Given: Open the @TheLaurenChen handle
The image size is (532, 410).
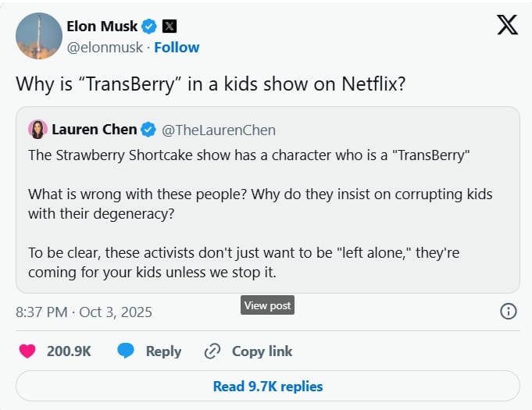Looking at the screenshot, I should (218, 130).
